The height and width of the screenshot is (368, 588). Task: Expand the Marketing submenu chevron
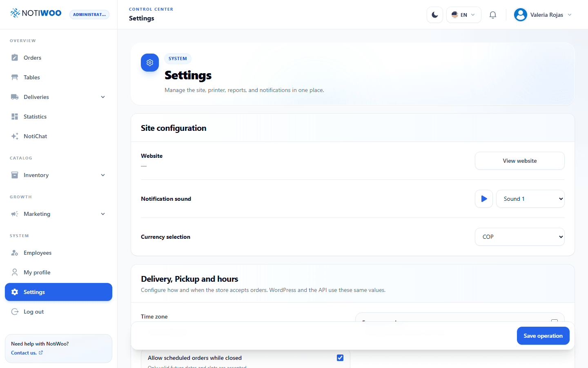(103, 214)
